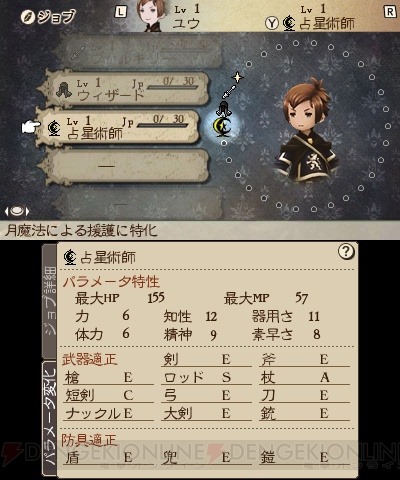Click the L shoulder button icon
The image size is (400, 480).
tap(120, 12)
